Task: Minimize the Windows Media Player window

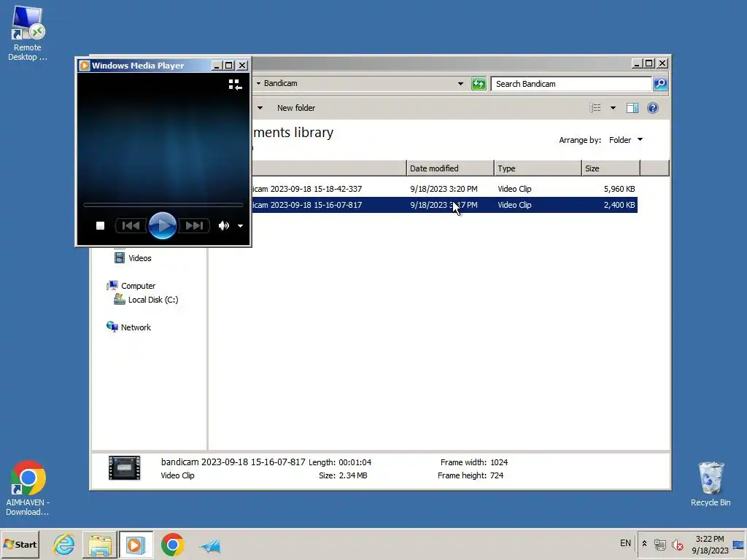Action: pyautogui.click(x=216, y=65)
